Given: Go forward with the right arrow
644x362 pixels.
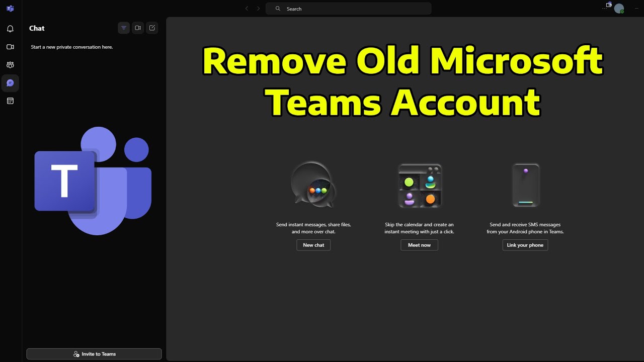Looking at the screenshot, I should click(x=259, y=9).
